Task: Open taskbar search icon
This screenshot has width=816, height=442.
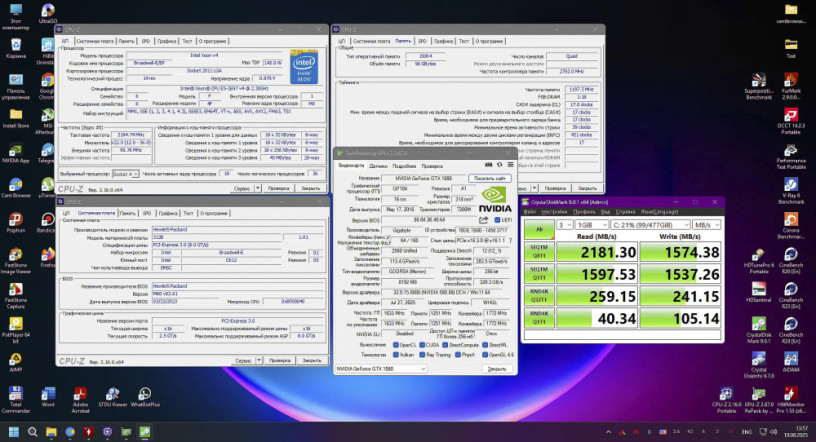Action: [32, 432]
